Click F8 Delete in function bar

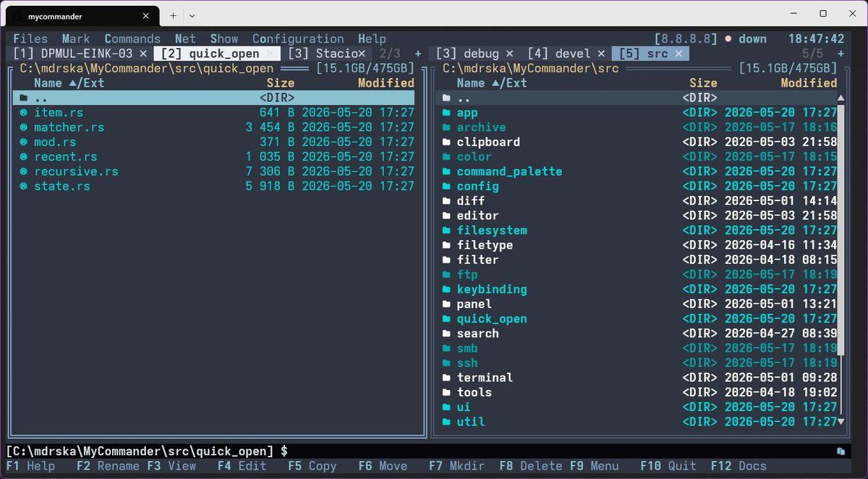531,466
